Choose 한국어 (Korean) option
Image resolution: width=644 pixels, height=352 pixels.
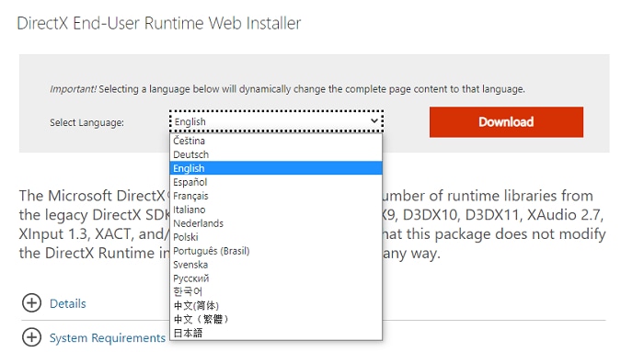point(276,291)
